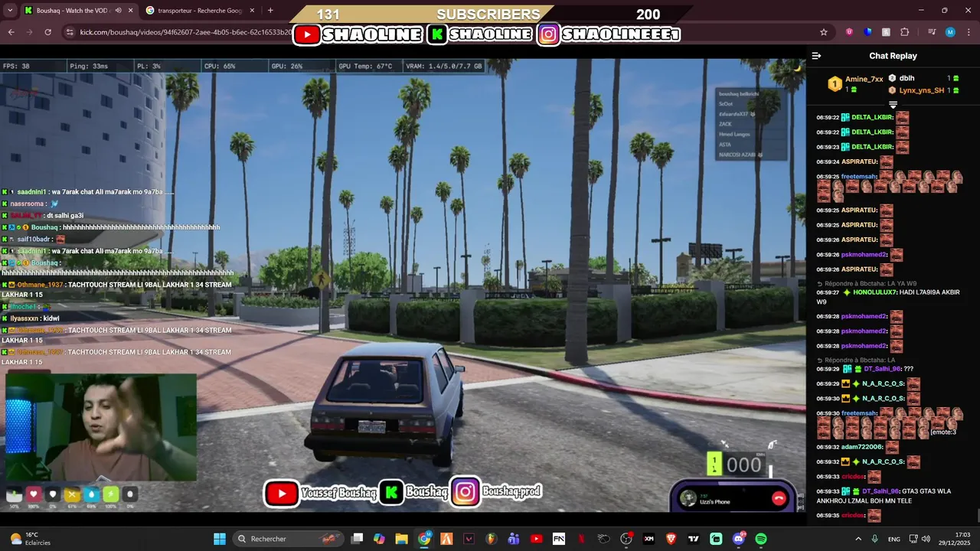The width and height of the screenshot is (980, 551).
Task: Click the 'Chat Replay' header title
Action: (x=893, y=56)
